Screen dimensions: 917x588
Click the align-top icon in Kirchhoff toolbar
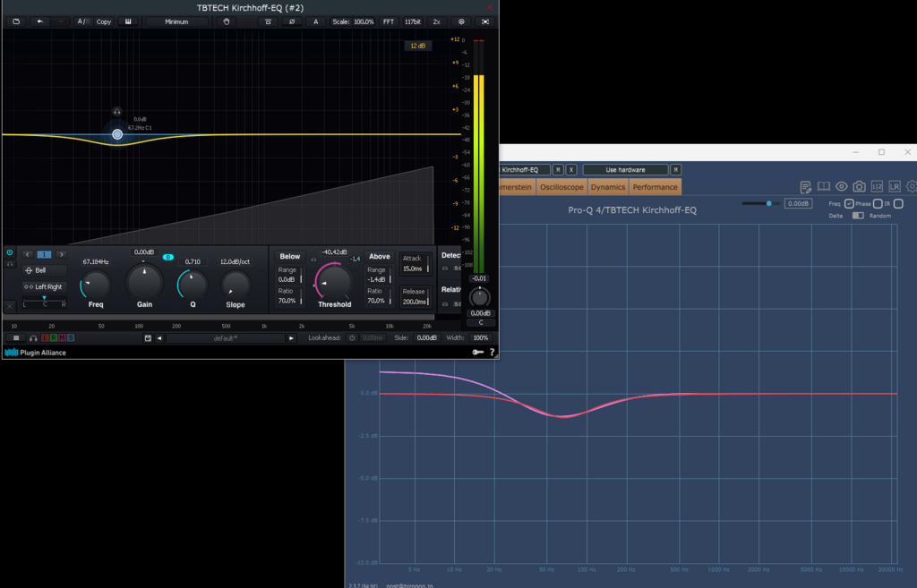coord(268,21)
